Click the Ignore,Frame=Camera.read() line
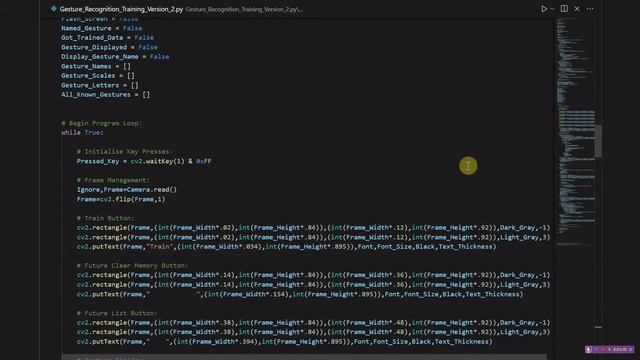The image size is (640, 360). 127,190
